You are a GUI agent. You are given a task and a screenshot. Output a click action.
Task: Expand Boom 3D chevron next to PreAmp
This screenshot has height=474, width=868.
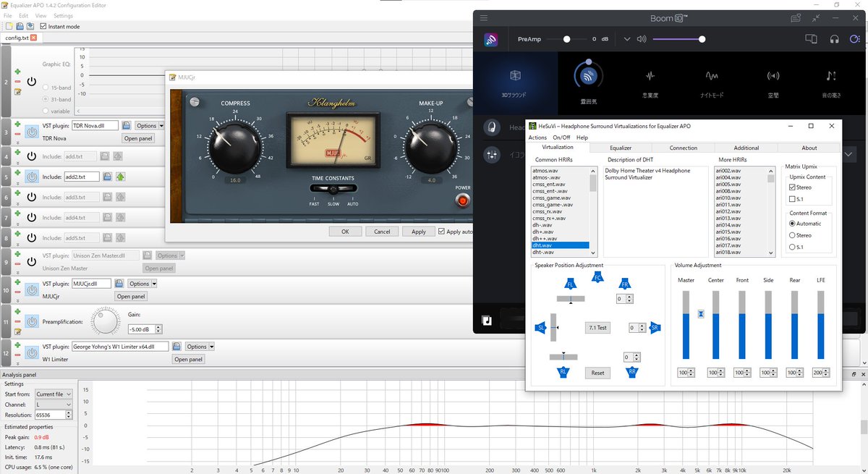[x=627, y=39]
